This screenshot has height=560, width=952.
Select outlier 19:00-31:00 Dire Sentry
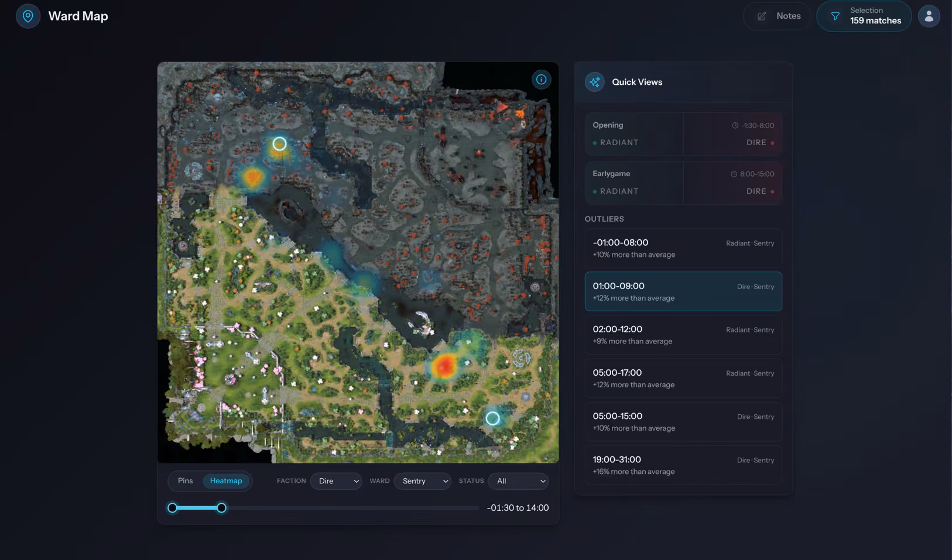pos(683,465)
